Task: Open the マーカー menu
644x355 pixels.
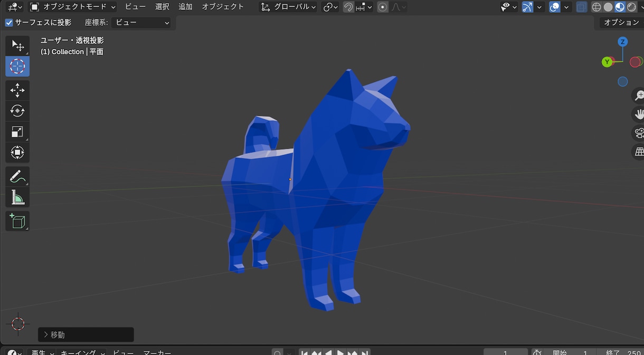Action: click(x=157, y=353)
